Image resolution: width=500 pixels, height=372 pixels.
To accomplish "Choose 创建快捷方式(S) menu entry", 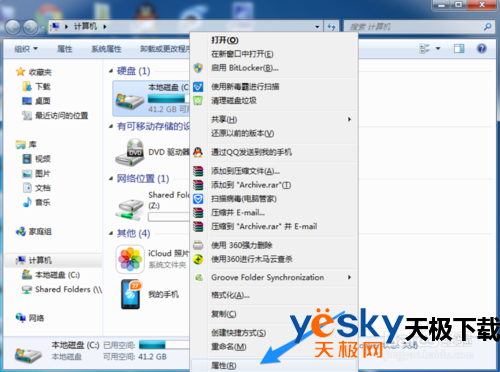I will [274, 333].
